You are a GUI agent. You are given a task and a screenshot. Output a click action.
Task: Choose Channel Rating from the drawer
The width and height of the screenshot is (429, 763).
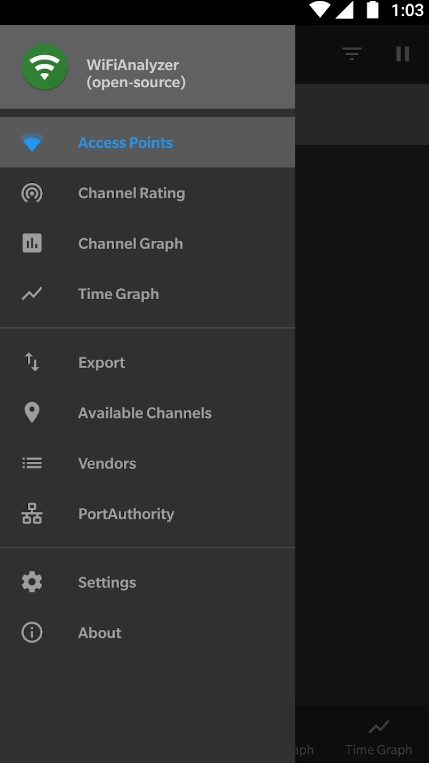[x=147, y=193]
